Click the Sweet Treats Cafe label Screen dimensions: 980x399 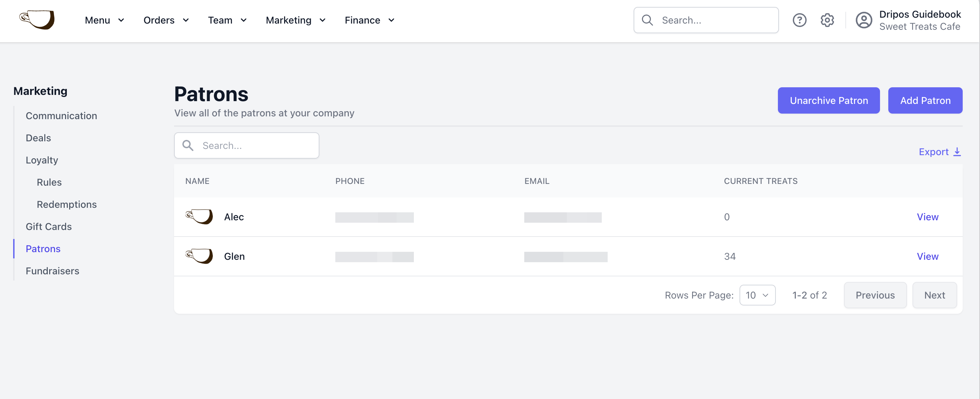(x=919, y=27)
